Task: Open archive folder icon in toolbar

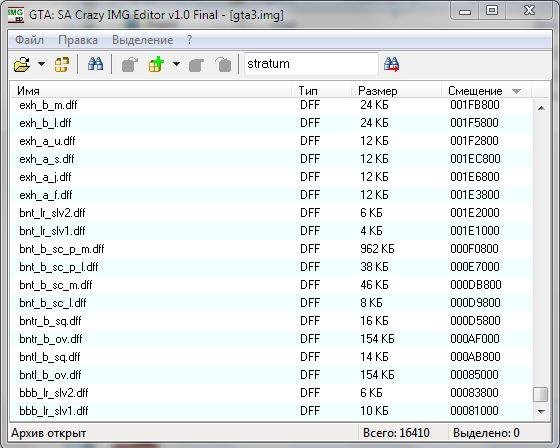Action: [x=22, y=64]
